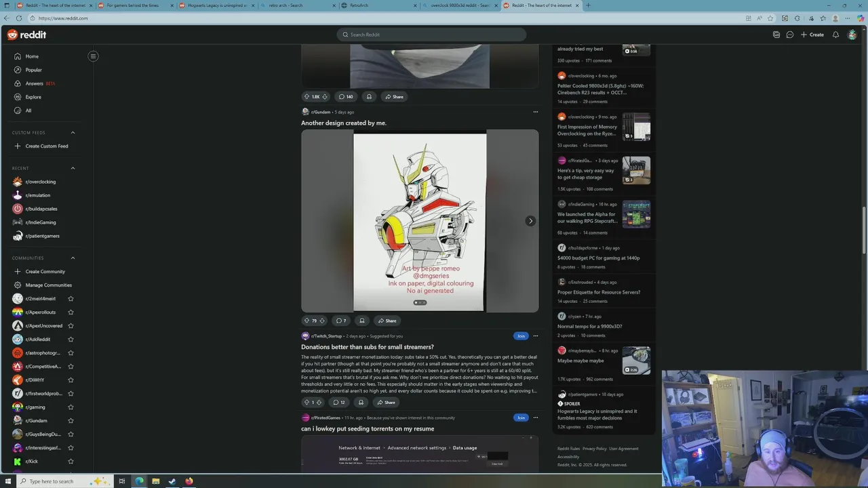Click the Create post button
The width and height of the screenshot is (868, 488).
(812, 35)
